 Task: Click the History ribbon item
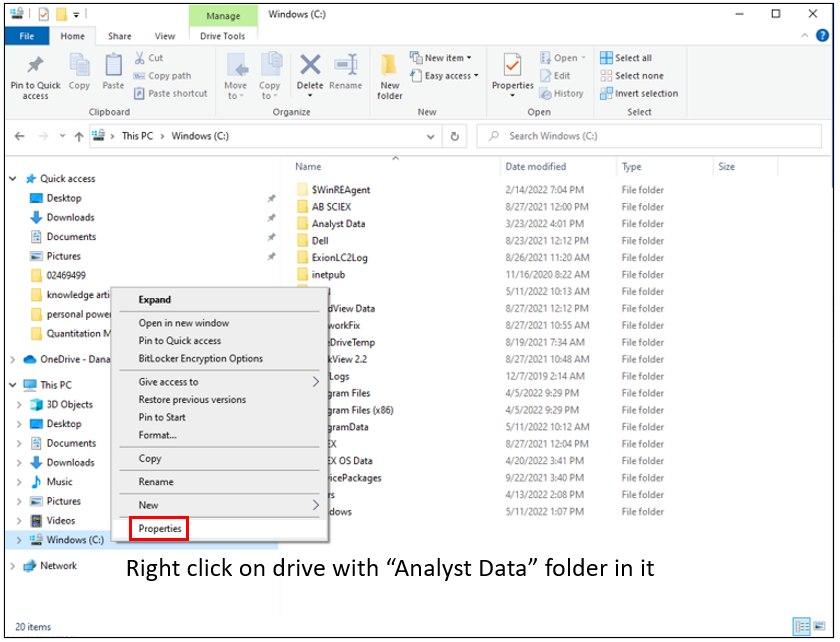click(561, 93)
